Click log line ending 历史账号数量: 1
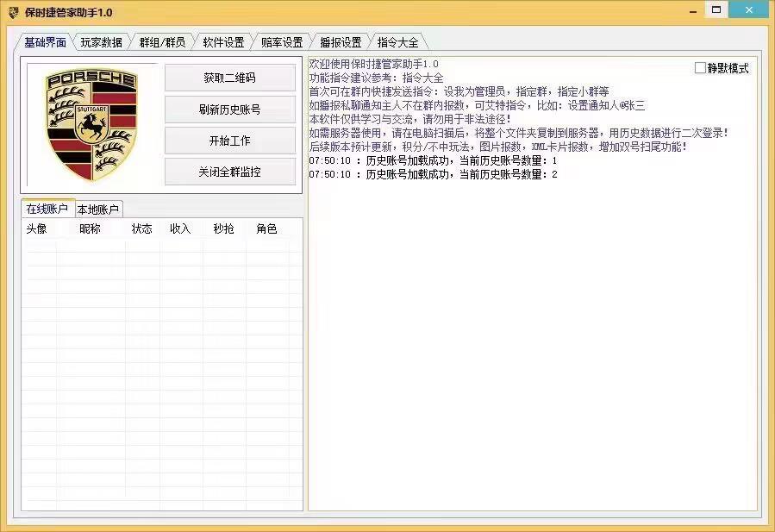775x532 pixels. click(x=433, y=160)
